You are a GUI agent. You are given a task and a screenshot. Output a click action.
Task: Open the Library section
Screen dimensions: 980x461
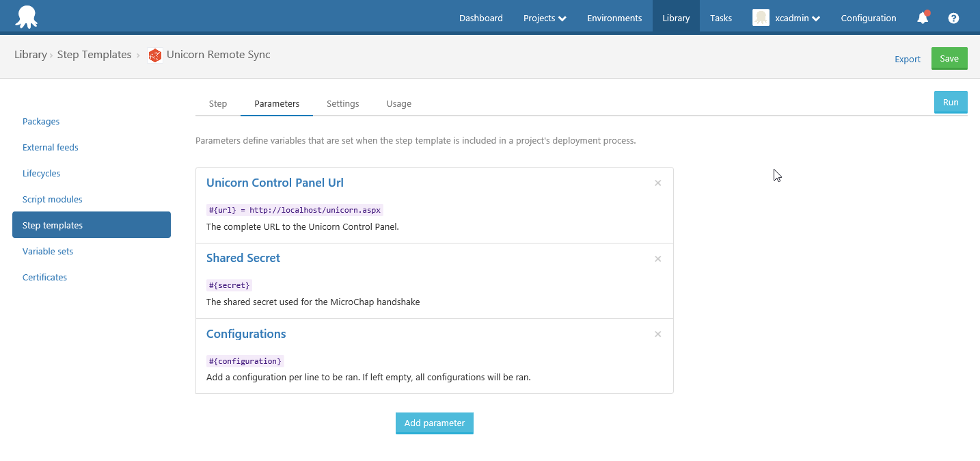[x=676, y=18]
